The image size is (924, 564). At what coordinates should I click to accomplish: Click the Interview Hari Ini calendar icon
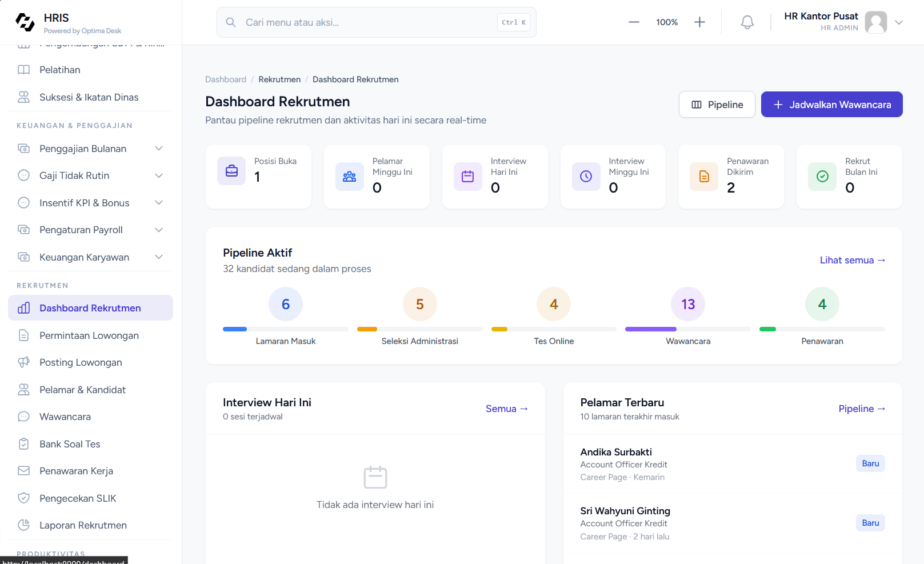[467, 177]
